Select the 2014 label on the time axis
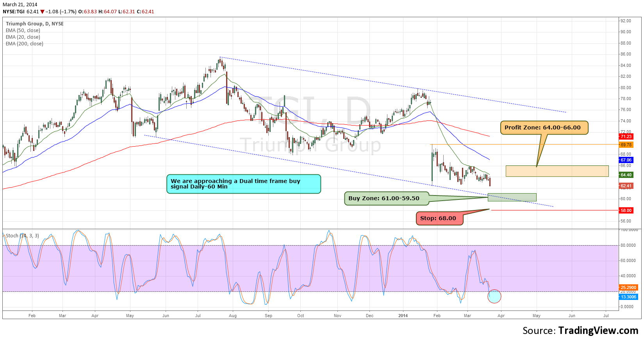Image resolution: width=644 pixels, height=341 pixels. click(x=403, y=316)
